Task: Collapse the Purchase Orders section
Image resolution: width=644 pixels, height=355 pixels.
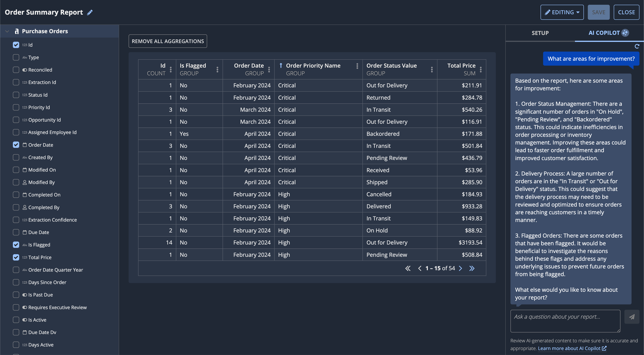Action: coord(7,31)
